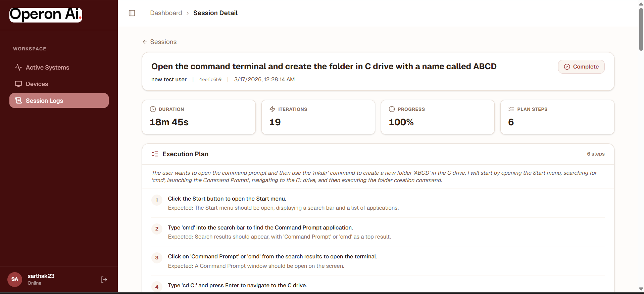Click the Duration clock icon
Image resolution: width=644 pixels, height=294 pixels.
pyautogui.click(x=153, y=109)
